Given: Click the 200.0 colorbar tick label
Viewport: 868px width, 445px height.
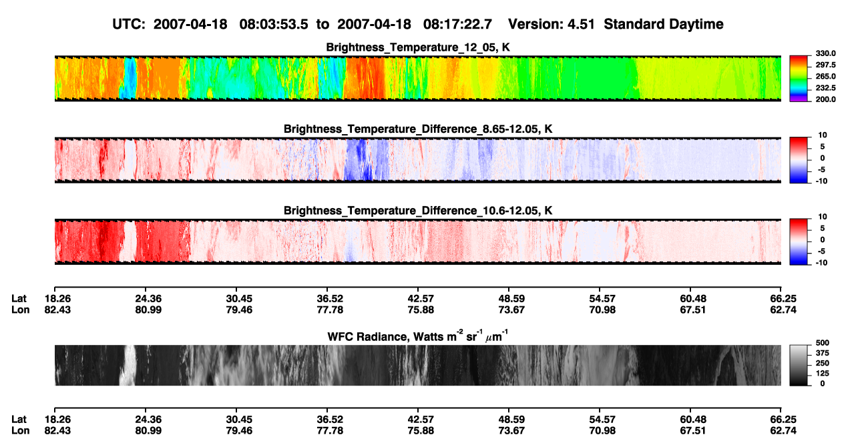Looking at the screenshot, I should click(825, 99).
